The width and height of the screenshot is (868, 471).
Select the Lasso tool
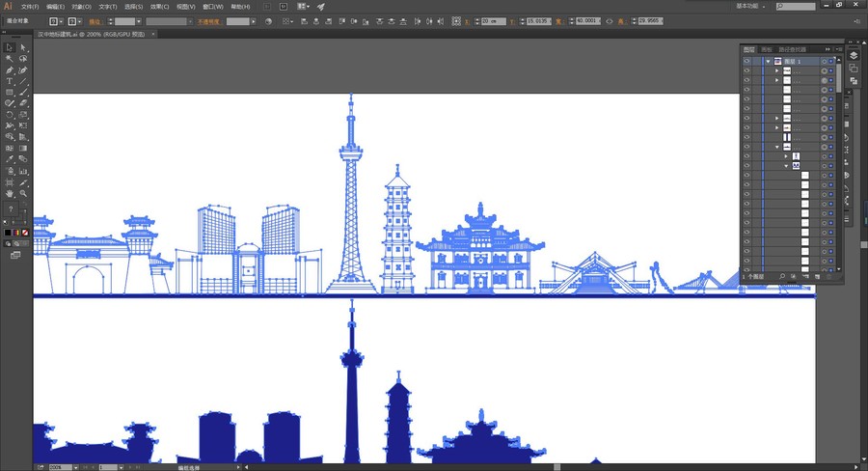(23, 59)
